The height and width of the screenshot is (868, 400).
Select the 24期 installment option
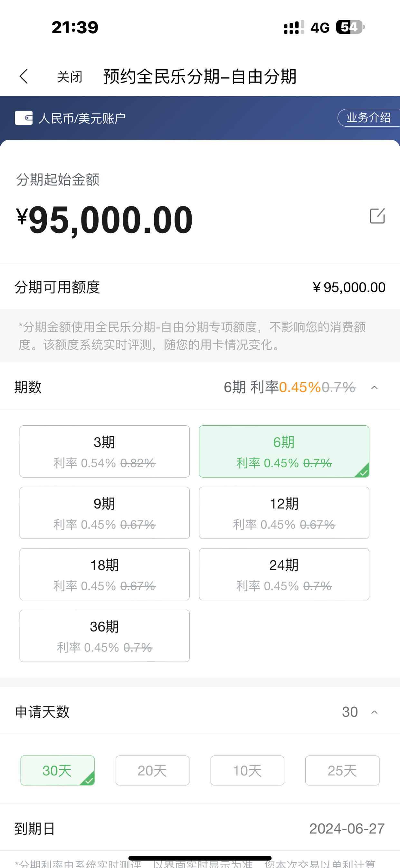point(284,574)
